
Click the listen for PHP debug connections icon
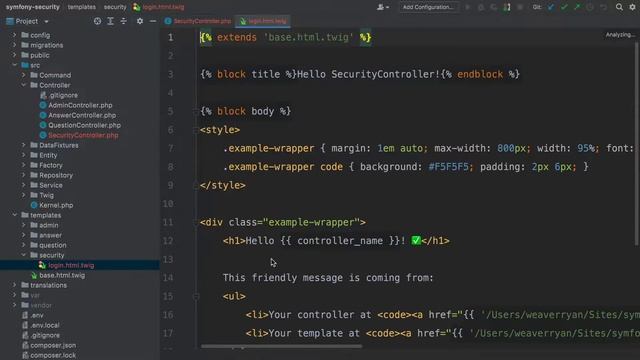pyautogui.click(x=507, y=7)
